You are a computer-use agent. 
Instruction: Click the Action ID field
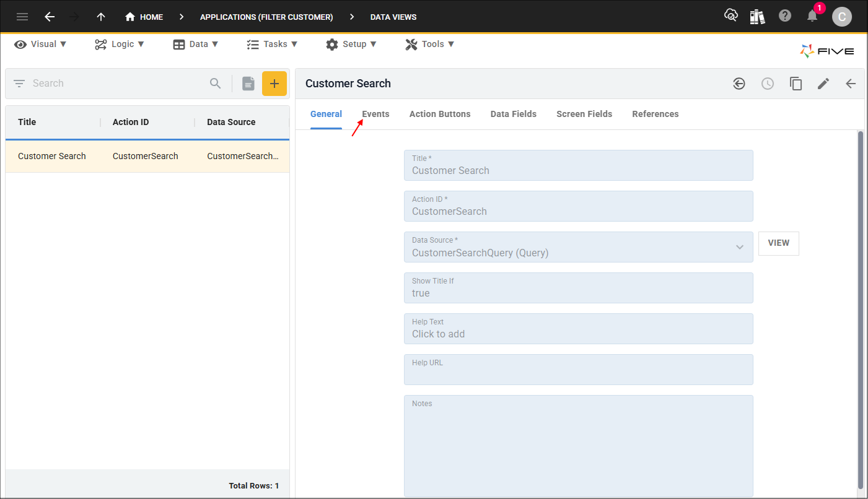[x=579, y=206]
